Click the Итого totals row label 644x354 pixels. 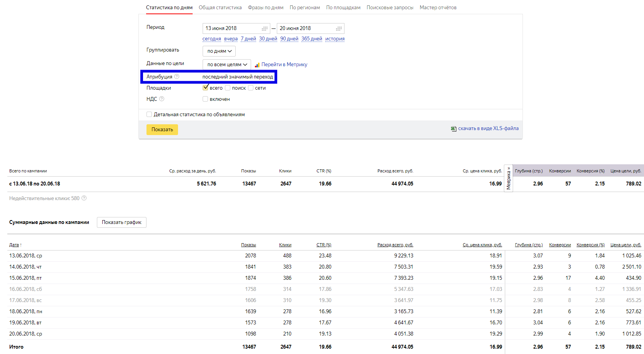pos(16,347)
